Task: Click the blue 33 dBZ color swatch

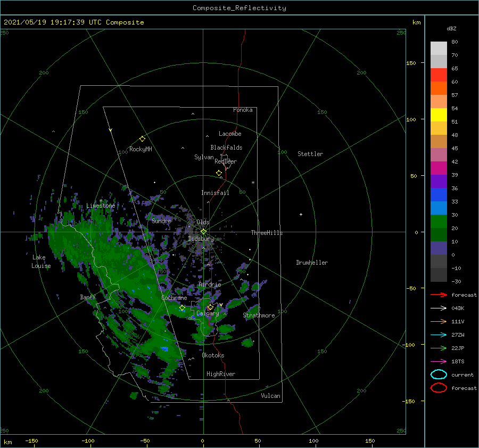Action: point(439,195)
